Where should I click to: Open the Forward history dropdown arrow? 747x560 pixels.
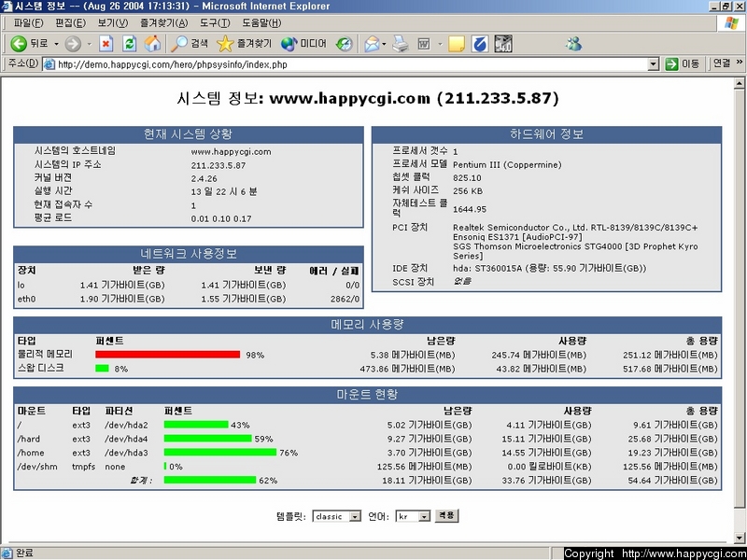point(89,44)
